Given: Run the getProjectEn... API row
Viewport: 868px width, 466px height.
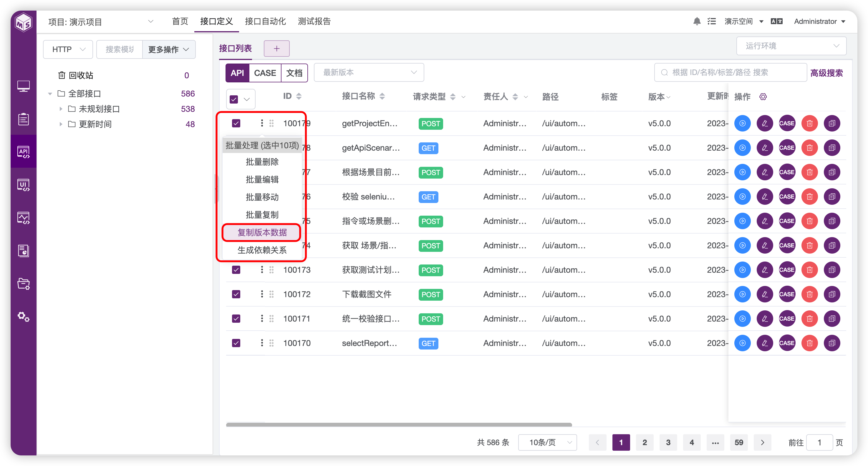Looking at the screenshot, I should [742, 124].
